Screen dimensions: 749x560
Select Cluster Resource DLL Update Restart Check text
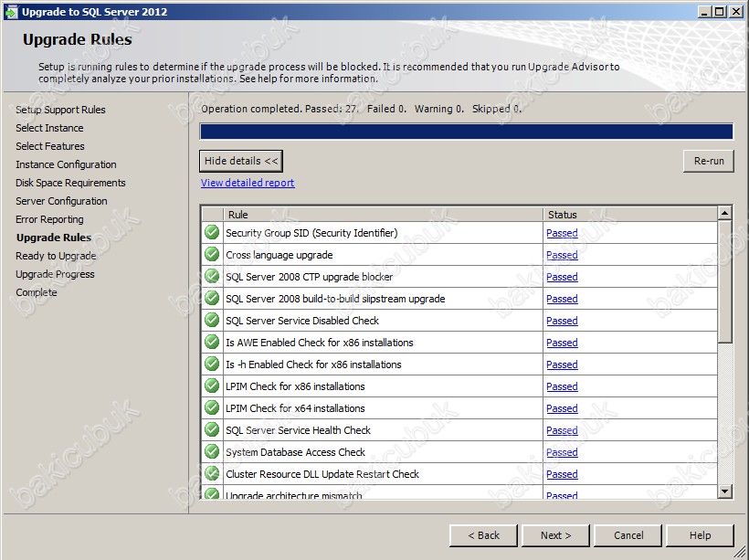(322, 474)
